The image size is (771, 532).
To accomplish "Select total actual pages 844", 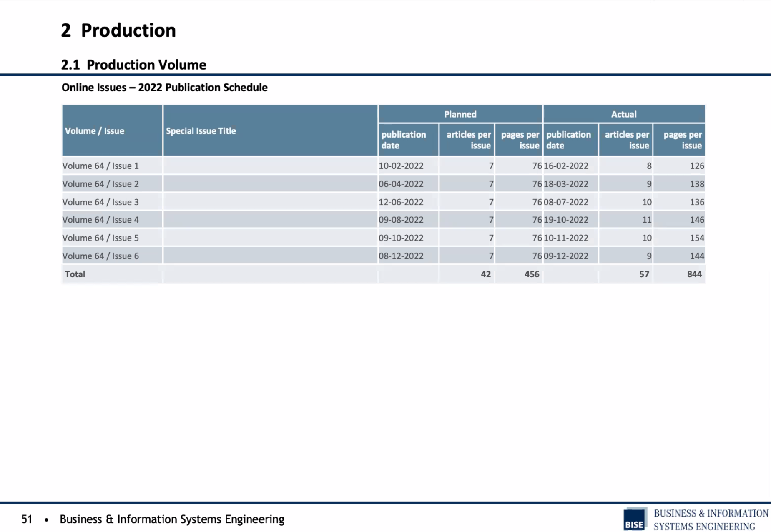I will click(x=694, y=274).
